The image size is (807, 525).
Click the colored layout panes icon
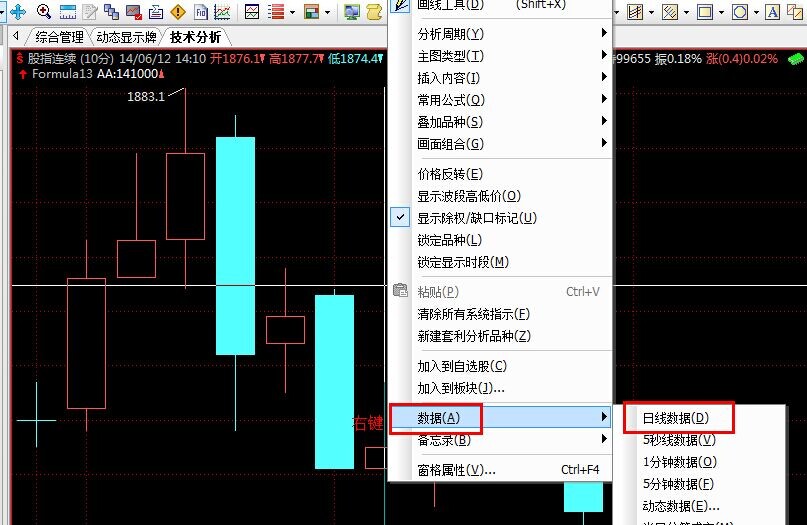coord(311,11)
